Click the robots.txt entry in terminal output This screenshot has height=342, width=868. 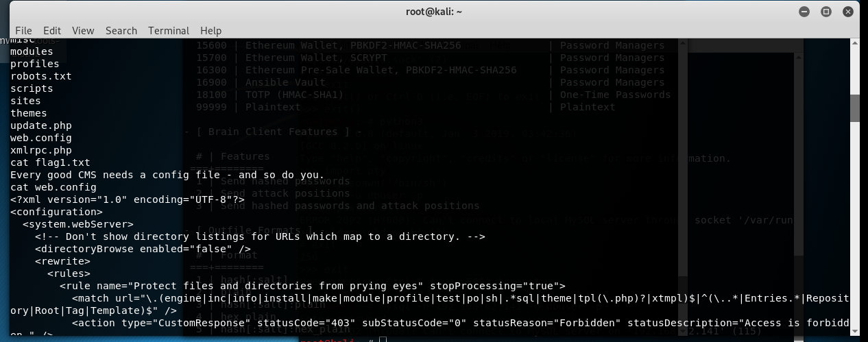point(41,76)
